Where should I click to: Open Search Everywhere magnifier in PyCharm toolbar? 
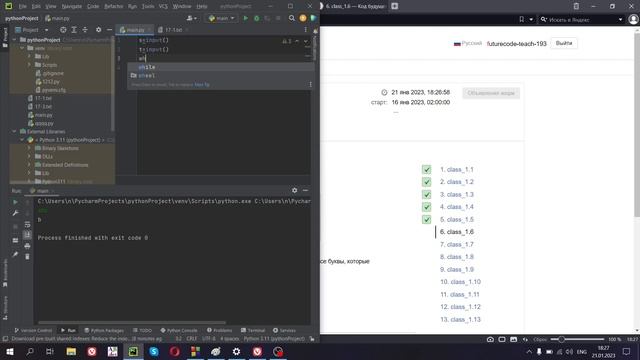(291, 18)
